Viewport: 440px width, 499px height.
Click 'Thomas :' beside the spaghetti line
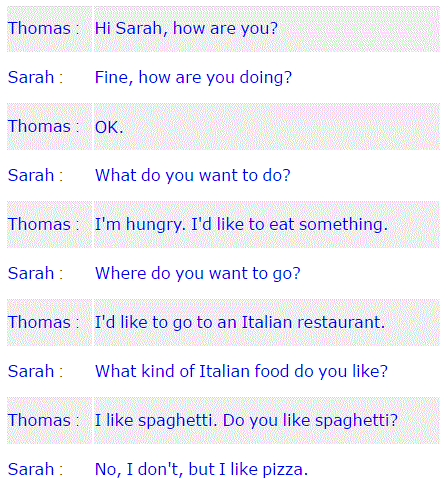pos(44,420)
